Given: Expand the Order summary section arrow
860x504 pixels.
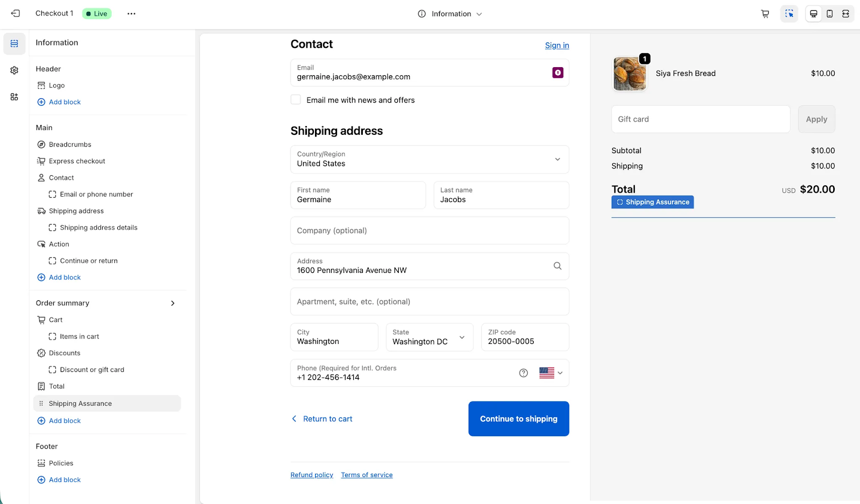Looking at the screenshot, I should [x=173, y=303].
